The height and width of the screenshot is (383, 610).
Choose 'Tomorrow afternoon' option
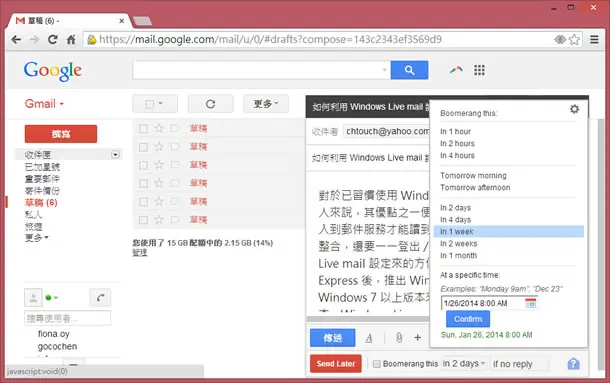click(x=475, y=188)
